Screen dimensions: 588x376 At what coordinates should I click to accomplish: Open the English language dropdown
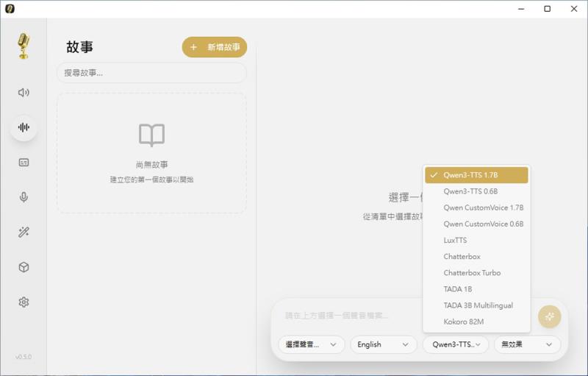click(x=383, y=344)
